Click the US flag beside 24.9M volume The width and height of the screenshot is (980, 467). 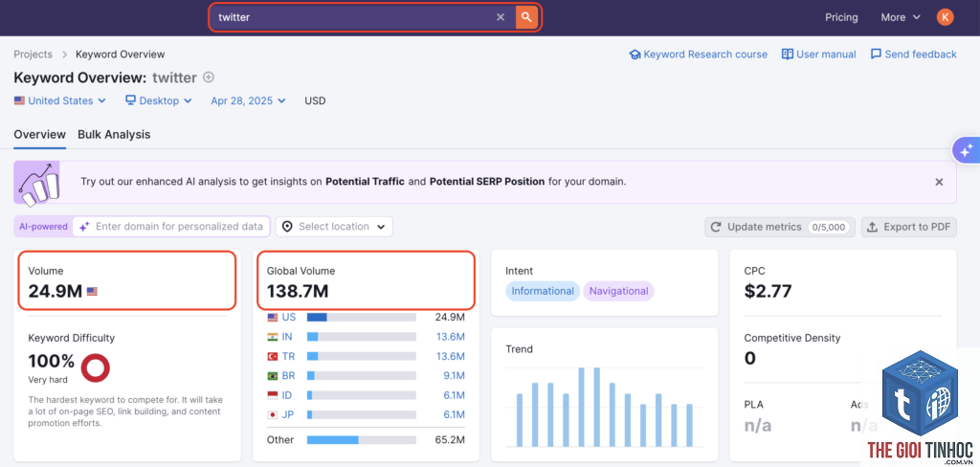pyautogui.click(x=92, y=291)
